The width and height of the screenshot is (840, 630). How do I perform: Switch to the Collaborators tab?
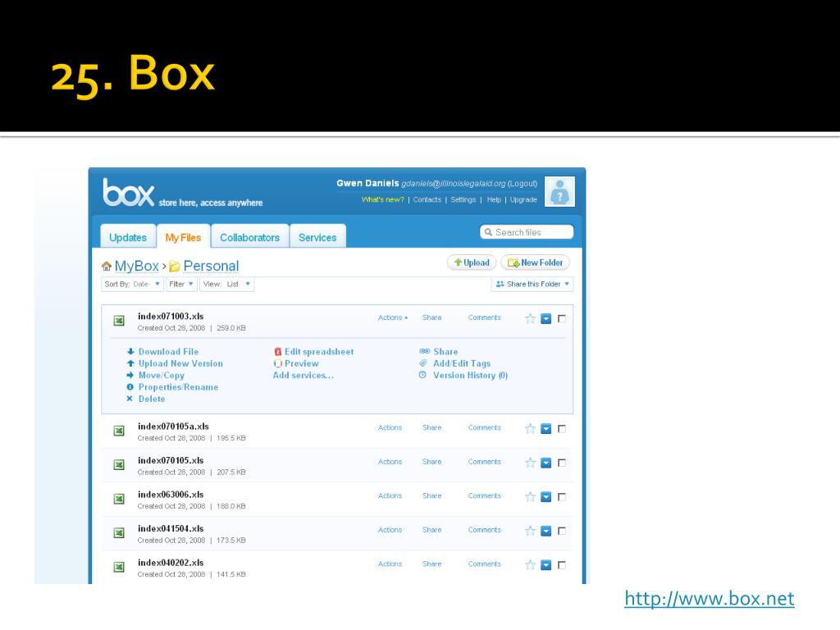[x=249, y=236]
